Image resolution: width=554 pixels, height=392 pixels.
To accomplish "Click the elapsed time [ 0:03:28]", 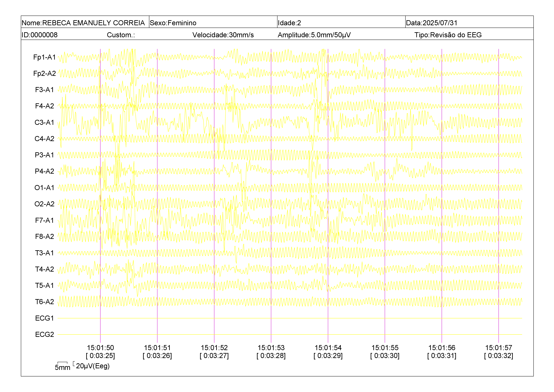I will click(x=271, y=356).
